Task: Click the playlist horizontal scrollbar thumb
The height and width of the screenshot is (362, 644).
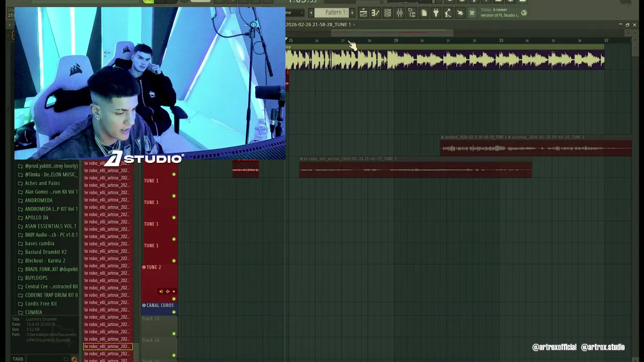Action: [392, 33]
